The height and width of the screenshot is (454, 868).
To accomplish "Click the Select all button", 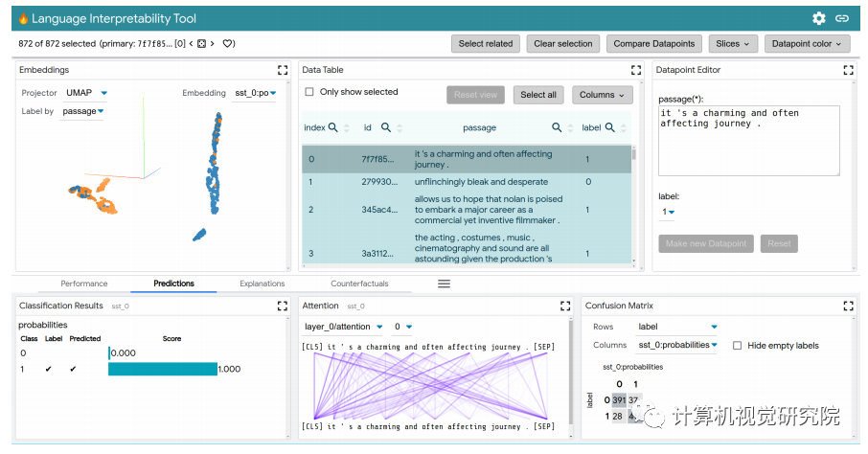I will tap(538, 95).
